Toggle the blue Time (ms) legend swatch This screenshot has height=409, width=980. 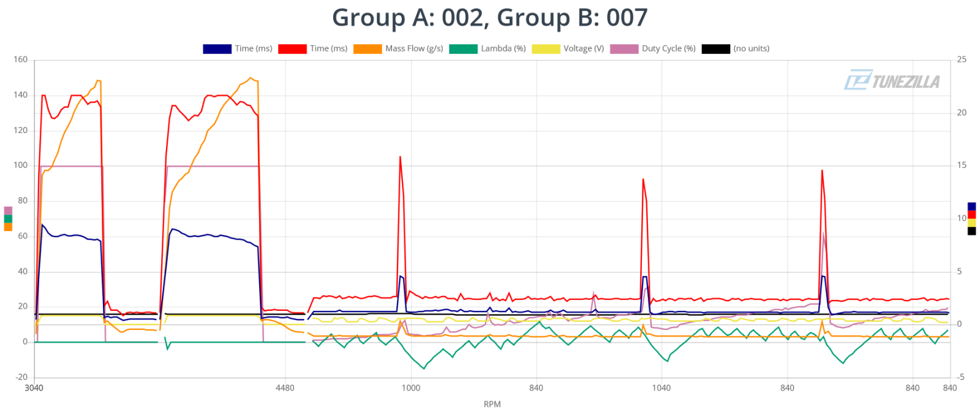click(x=217, y=49)
